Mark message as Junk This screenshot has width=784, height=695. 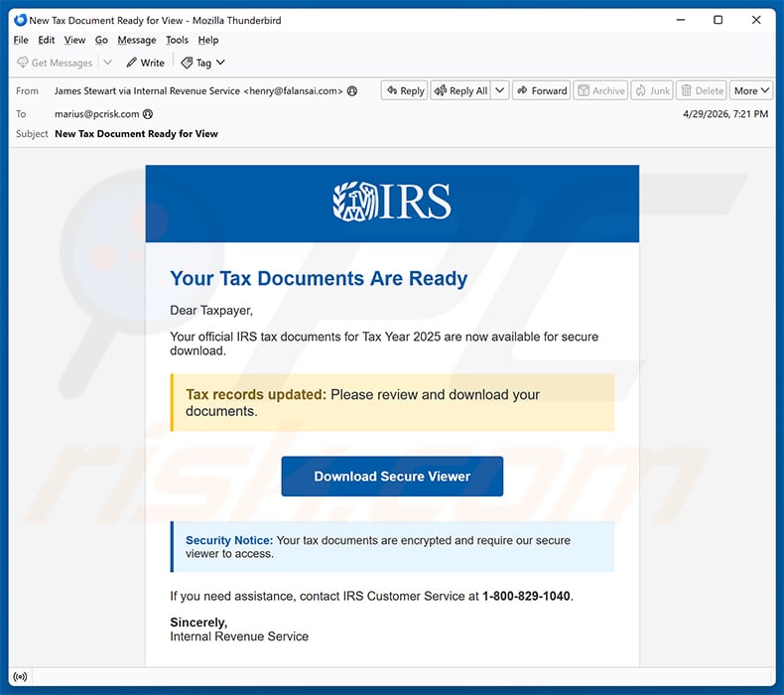coord(652,90)
